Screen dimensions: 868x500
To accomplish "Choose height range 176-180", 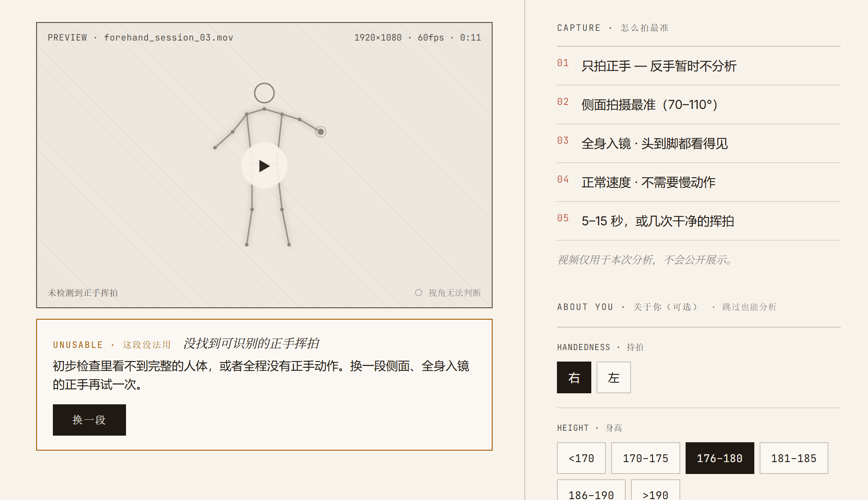I will 720,458.
